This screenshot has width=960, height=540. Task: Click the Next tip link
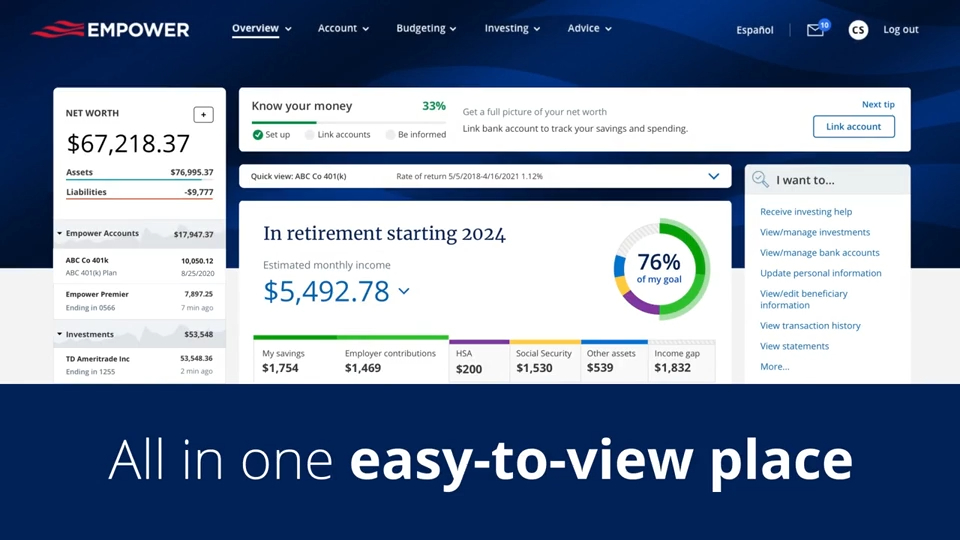pyautogui.click(x=878, y=104)
